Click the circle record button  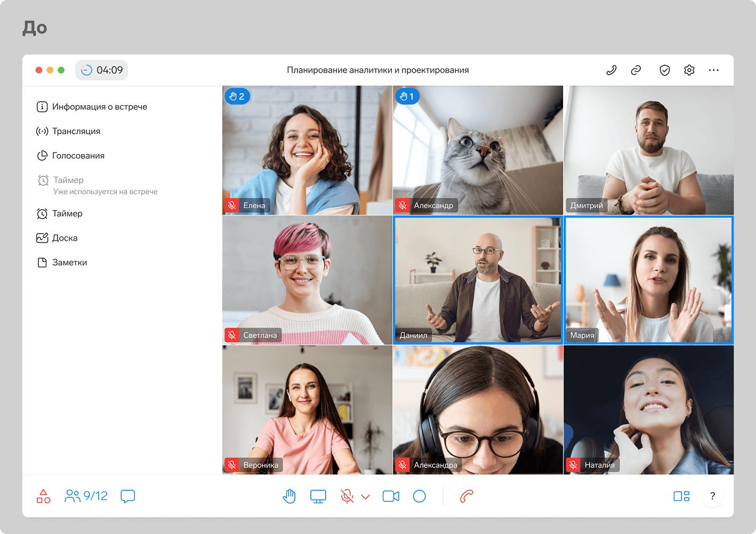[x=420, y=496]
